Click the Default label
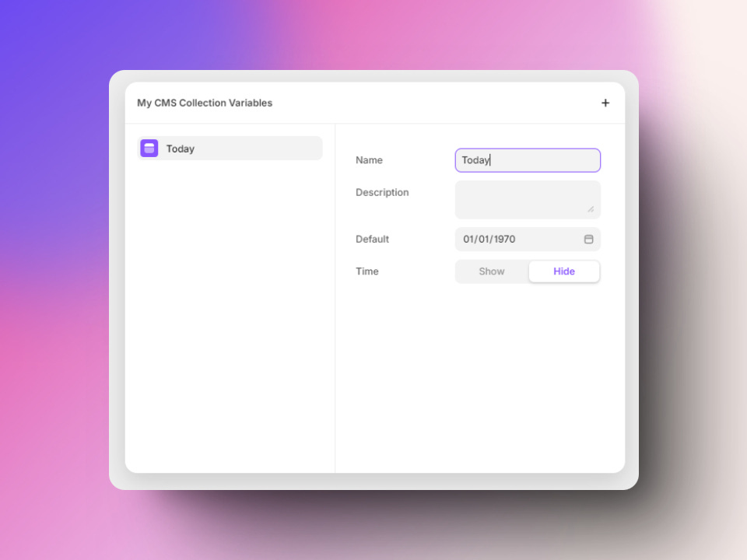Viewport: 747px width, 560px height. point(372,239)
